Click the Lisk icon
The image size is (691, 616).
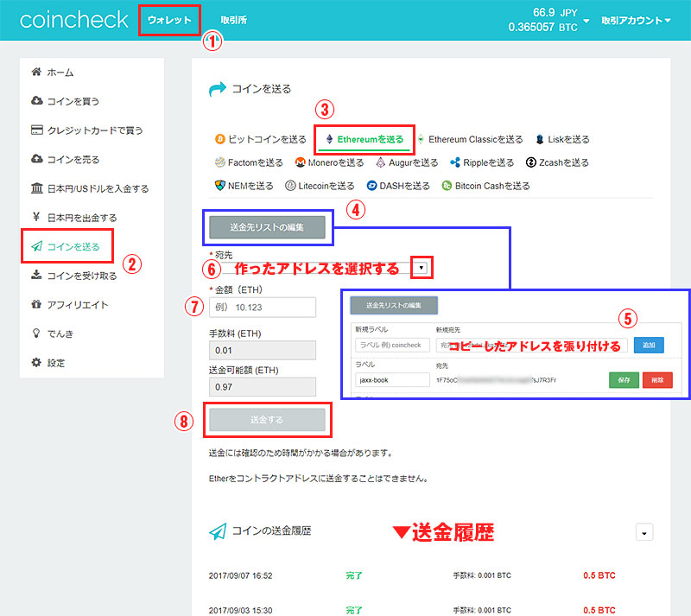click(x=540, y=139)
